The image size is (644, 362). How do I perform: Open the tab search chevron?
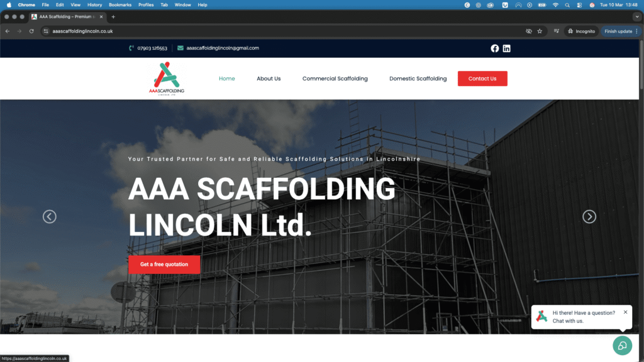click(636, 17)
